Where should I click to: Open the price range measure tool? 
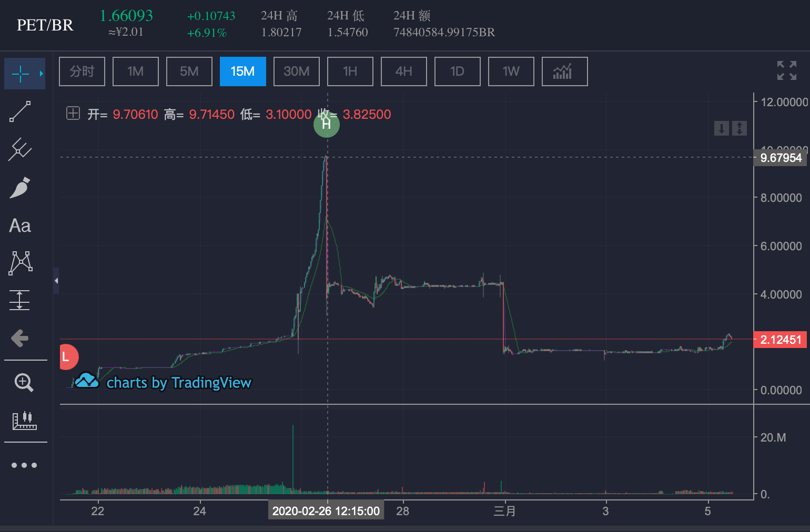(20, 300)
